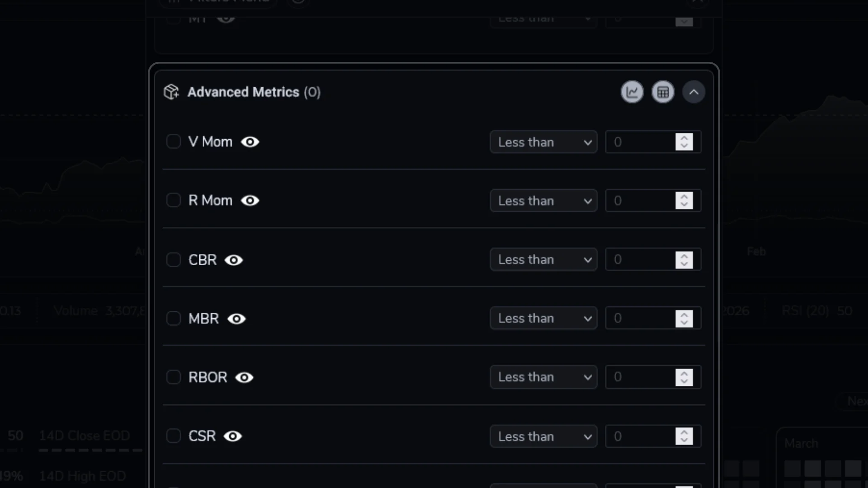Toggle visibility of the R Mom metric
Viewport: 868px width, 488px height.
click(251, 201)
